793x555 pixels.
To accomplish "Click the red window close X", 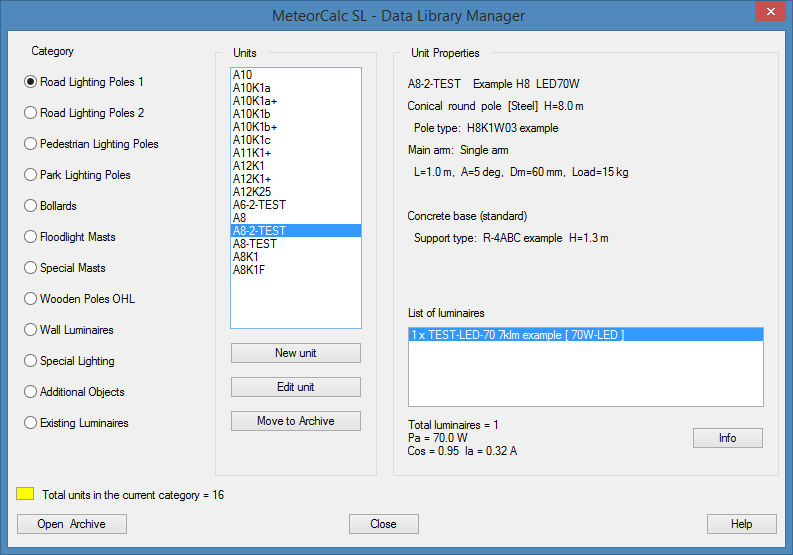I will tap(770, 11).
